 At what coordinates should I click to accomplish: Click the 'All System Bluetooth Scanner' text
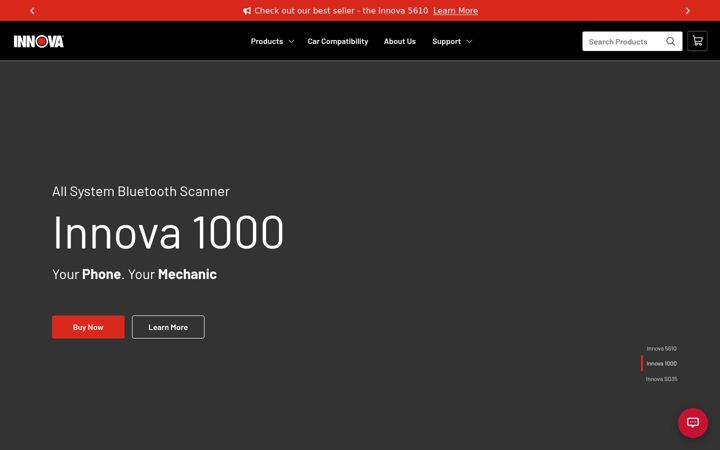click(x=141, y=191)
